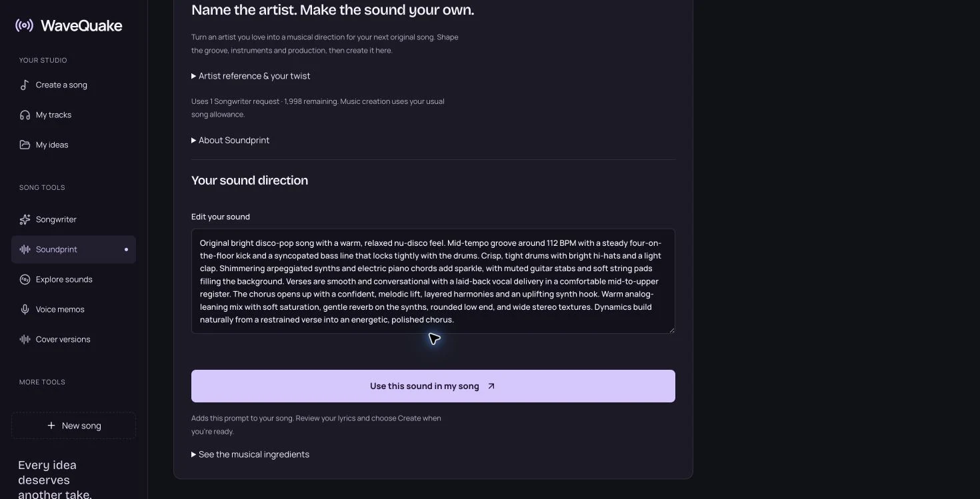The width and height of the screenshot is (980, 499).
Task: Expand See the musical ingredients
Action: pyautogui.click(x=251, y=454)
